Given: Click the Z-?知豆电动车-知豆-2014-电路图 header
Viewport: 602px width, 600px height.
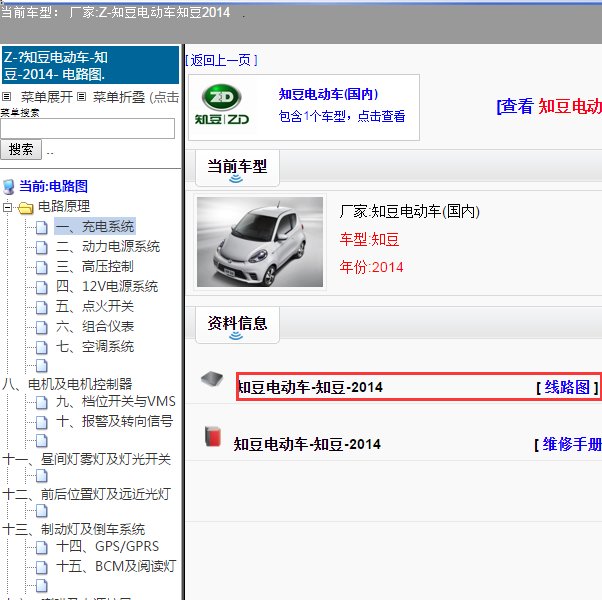Looking at the screenshot, I should pyautogui.click(x=91, y=65).
